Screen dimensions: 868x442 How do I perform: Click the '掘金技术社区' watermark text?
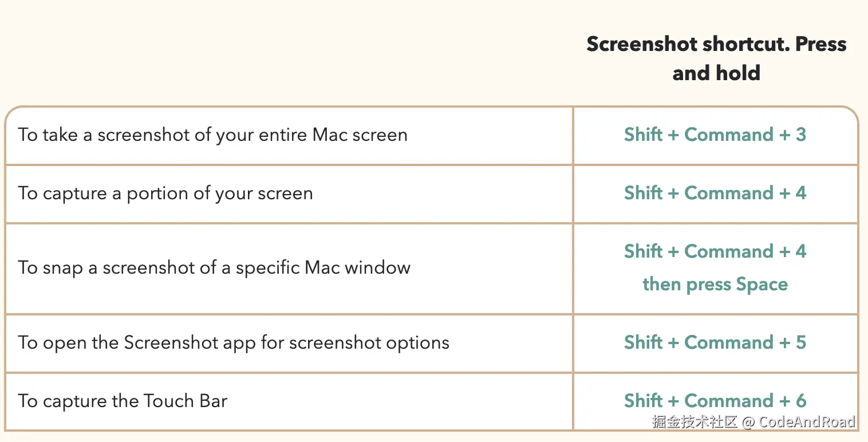[x=695, y=423]
